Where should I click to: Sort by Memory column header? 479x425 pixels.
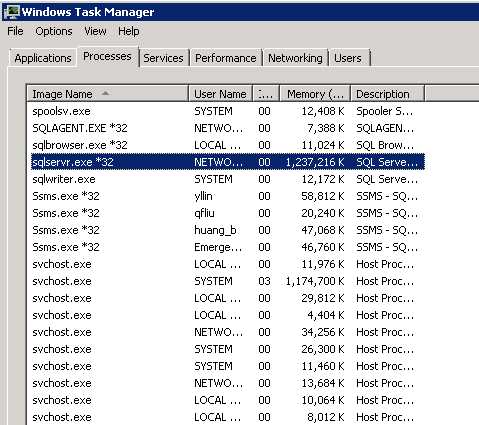click(x=315, y=94)
